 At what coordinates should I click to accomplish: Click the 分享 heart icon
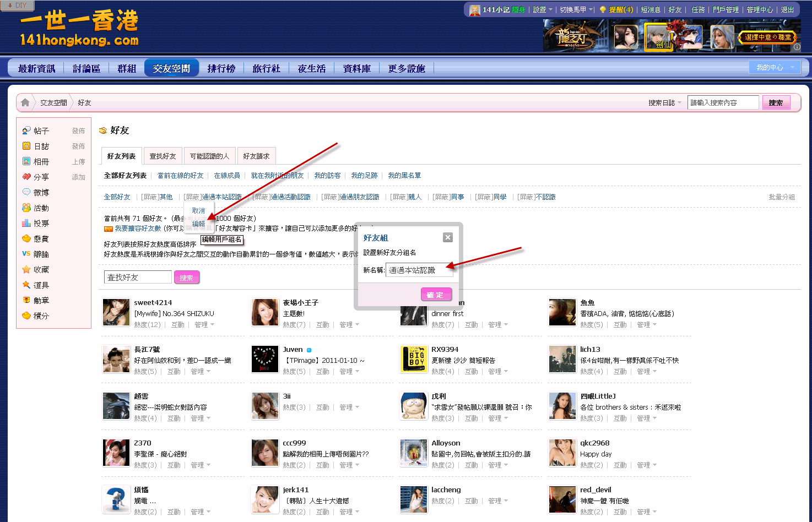coord(26,177)
